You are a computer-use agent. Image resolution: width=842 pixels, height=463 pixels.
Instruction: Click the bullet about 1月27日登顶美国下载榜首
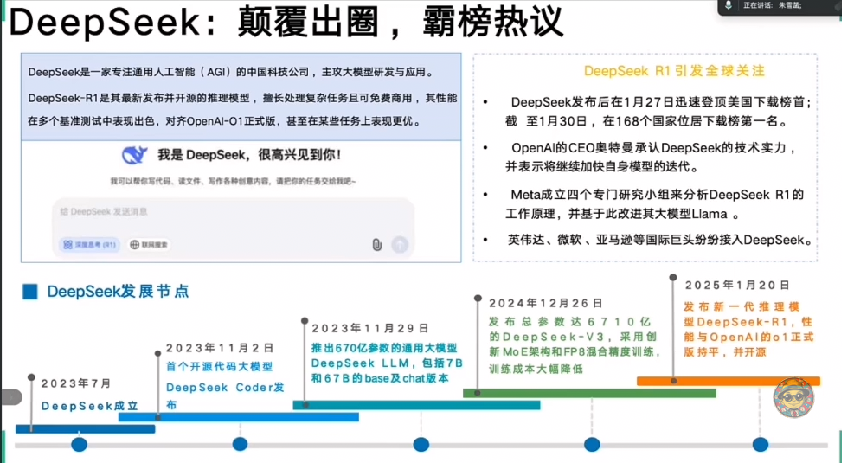[658, 112]
